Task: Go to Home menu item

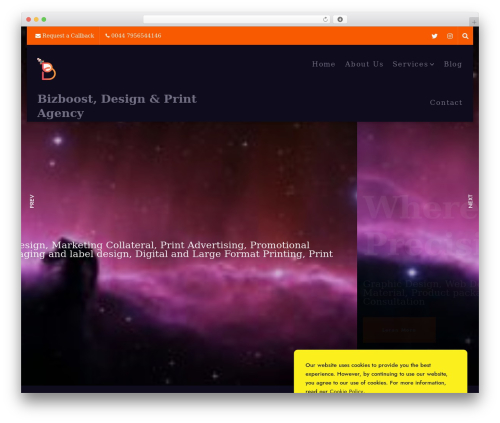Action: 323,64
